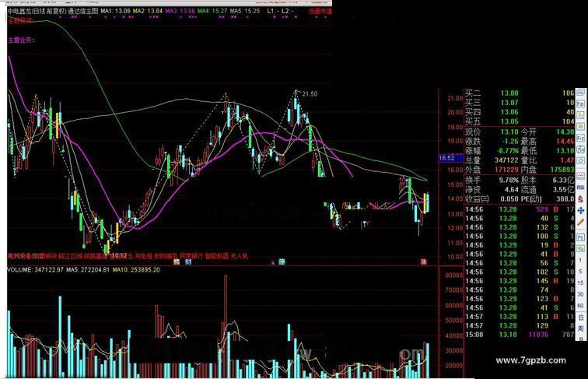Screen dimensions: 588x379
Task: Click the '民营银行' concept tag
Action: [x=191, y=256]
